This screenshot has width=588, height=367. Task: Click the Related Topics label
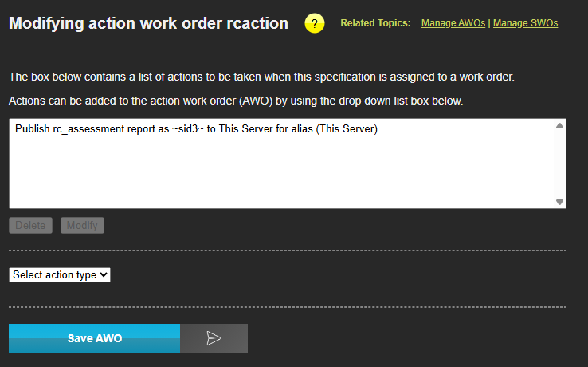pos(375,23)
